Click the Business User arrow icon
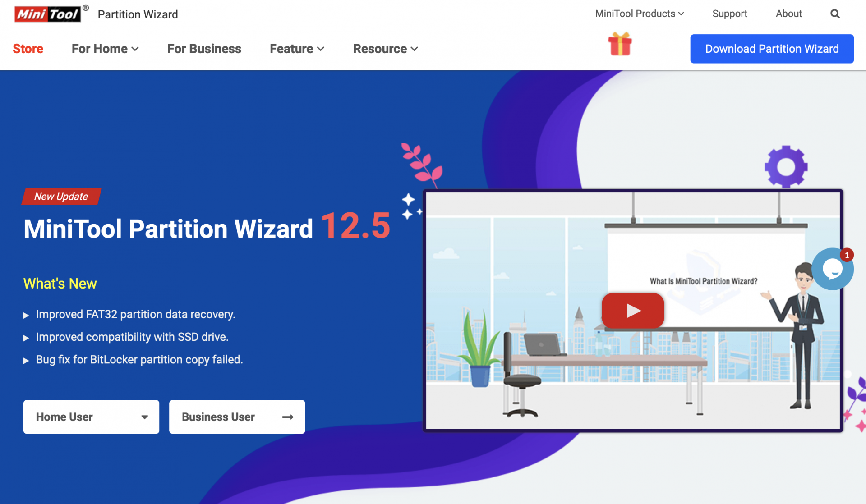 point(288,417)
